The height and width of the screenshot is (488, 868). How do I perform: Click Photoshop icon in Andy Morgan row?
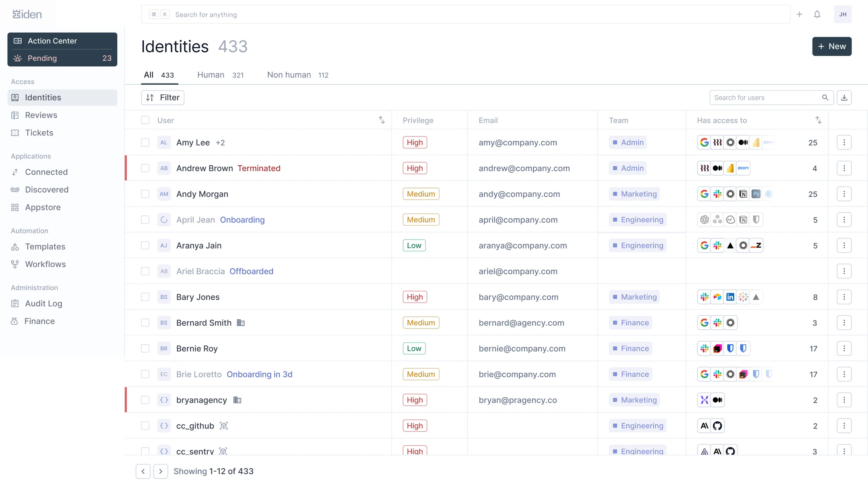coord(756,194)
